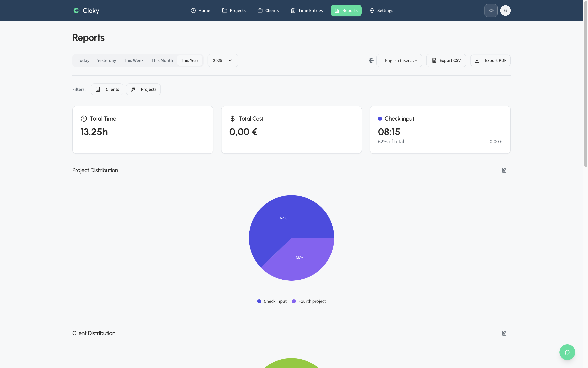This screenshot has height=368, width=588.
Task: Select the This Year tab
Action: coord(189,60)
